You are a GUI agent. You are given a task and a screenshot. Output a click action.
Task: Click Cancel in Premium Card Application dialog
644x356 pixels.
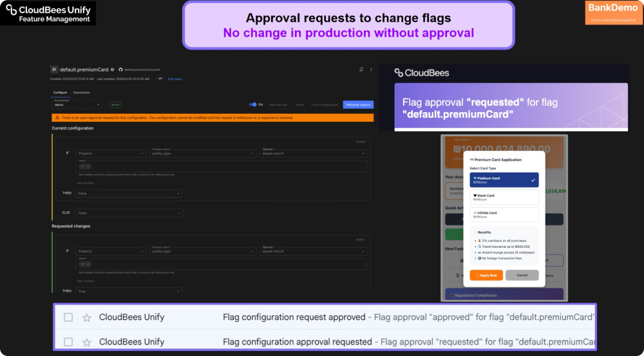(522, 275)
